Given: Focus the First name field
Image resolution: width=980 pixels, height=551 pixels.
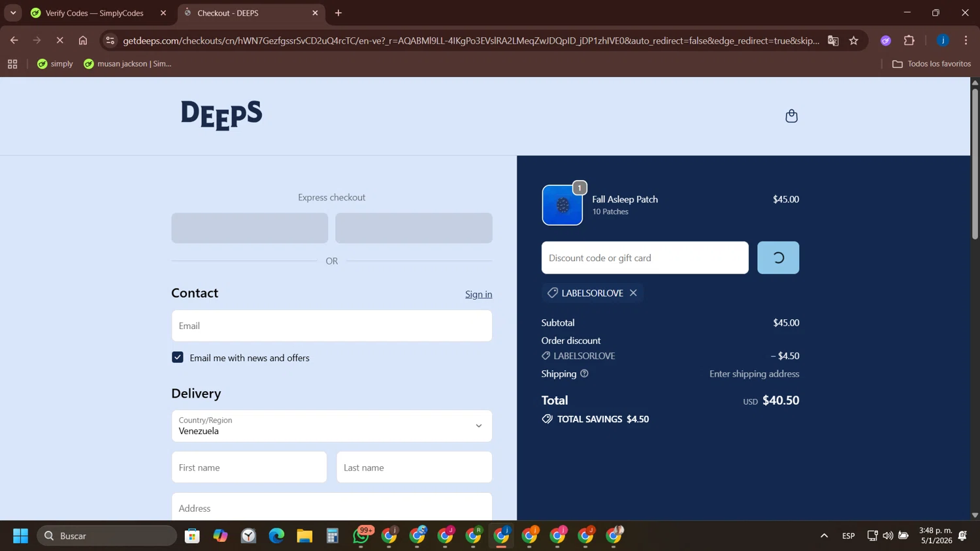Looking at the screenshot, I should [x=249, y=467].
